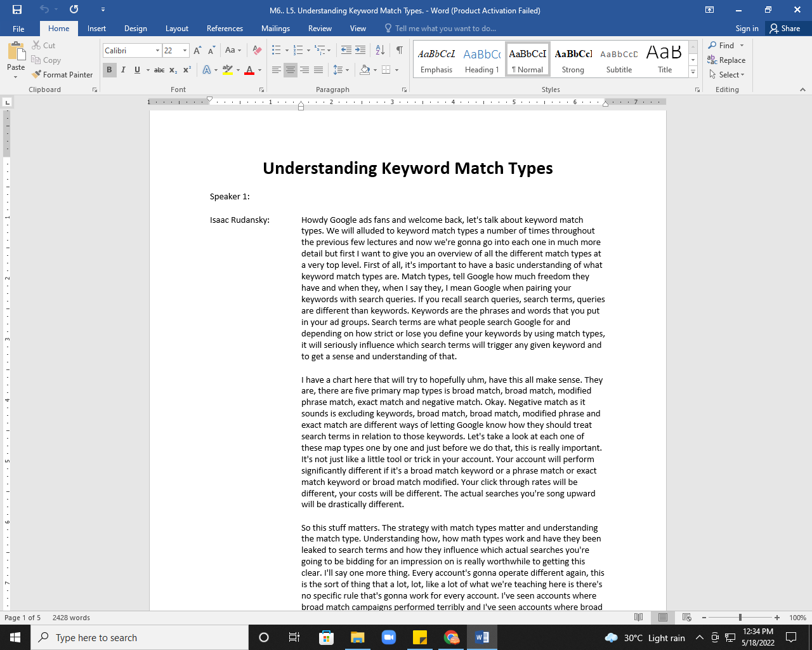The width and height of the screenshot is (812, 650).
Task: Cut the selected text
Action: (44, 46)
